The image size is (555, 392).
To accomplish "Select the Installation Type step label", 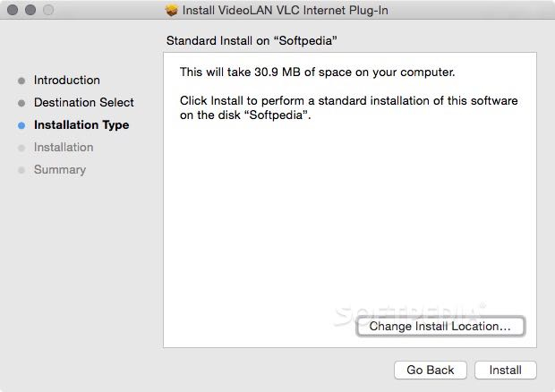I will coord(81,125).
